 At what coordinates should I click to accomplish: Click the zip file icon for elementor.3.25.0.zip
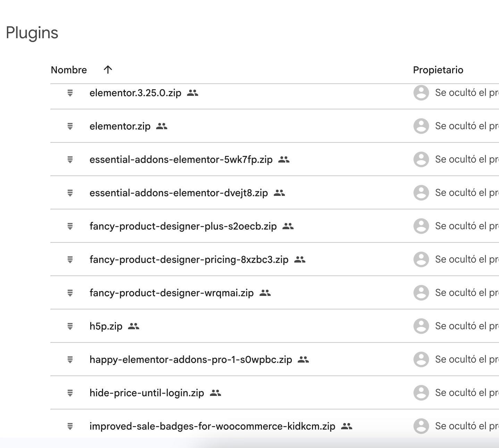coord(70,93)
